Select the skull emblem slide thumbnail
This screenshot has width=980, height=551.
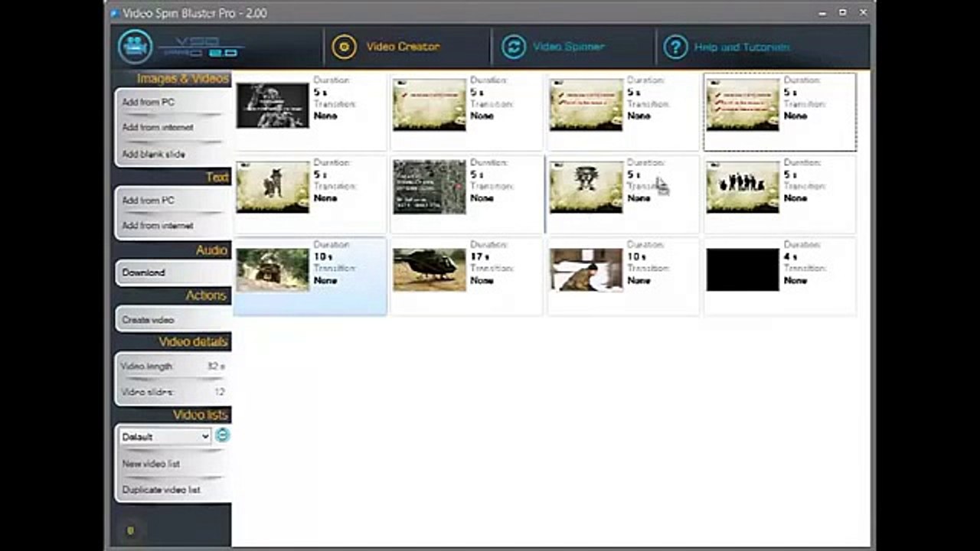586,187
